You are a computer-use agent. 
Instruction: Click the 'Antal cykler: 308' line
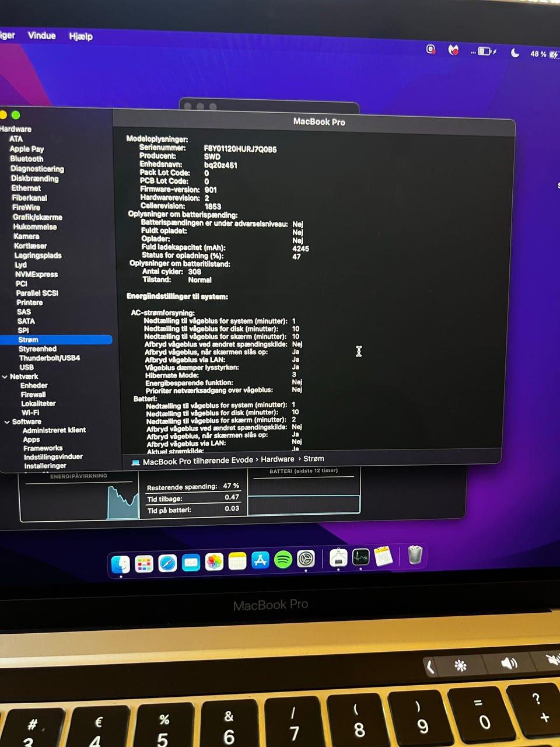pyautogui.click(x=171, y=271)
